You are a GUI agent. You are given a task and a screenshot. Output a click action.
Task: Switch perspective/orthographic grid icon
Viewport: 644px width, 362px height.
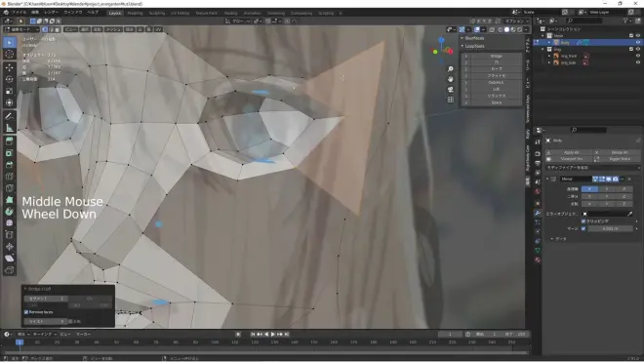point(451,100)
